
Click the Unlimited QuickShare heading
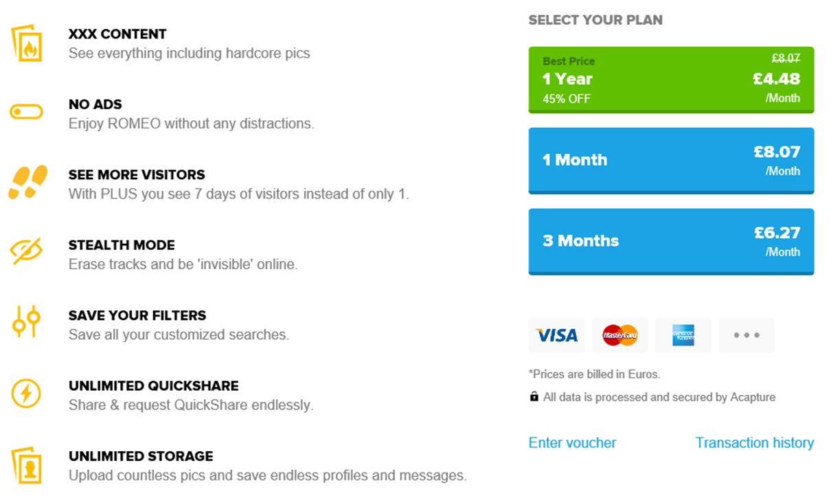point(154,386)
